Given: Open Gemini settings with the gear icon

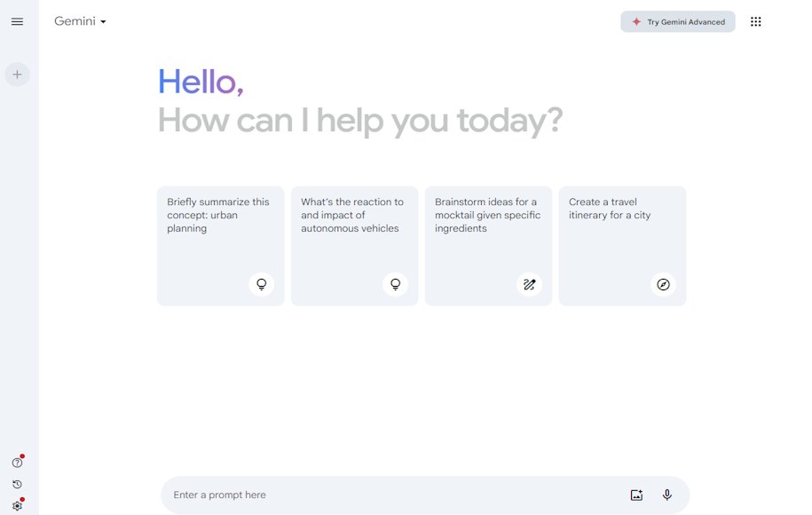Looking at the screenshot, I should [x=17, y=504].
